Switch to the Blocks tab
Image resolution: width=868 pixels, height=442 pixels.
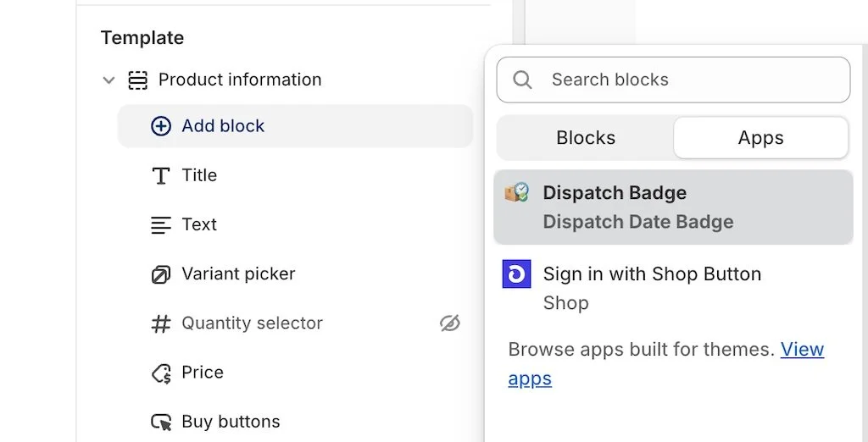[x=586, y=138]
